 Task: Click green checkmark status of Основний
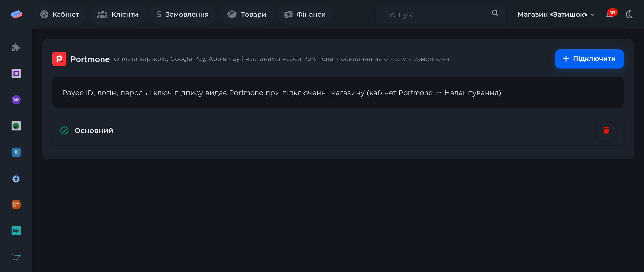pos(64,130)
